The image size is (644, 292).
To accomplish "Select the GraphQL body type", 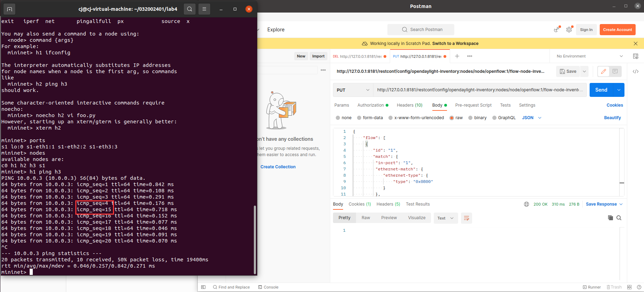I will [504, 118].
